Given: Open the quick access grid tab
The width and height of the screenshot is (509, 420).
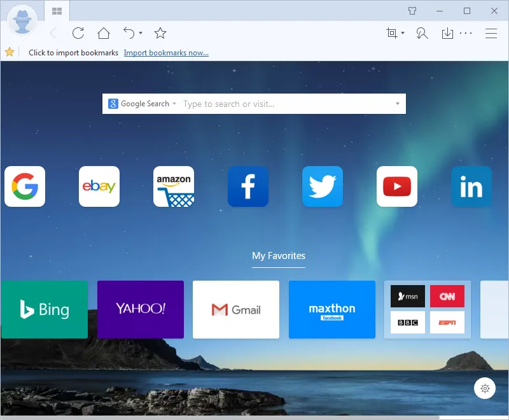Looking at the screenshot, I should pyautogui.click(x=57, y=11).
